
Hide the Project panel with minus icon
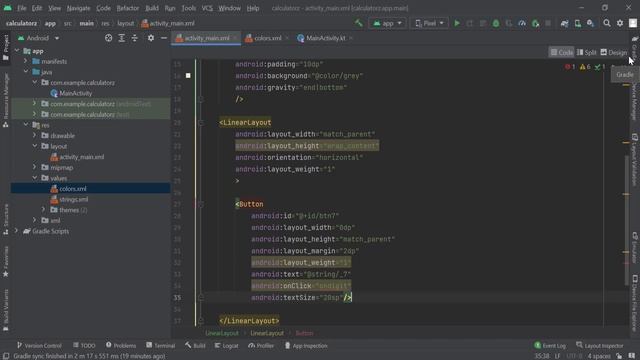164,38
